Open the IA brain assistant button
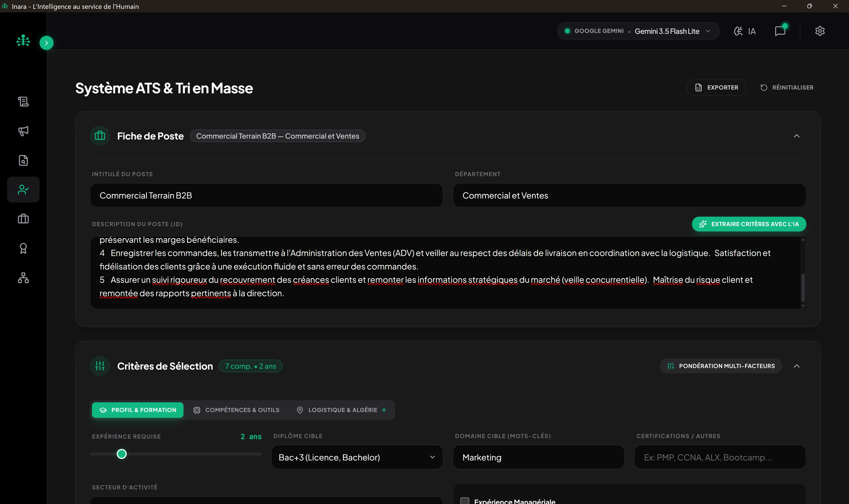 pos(745,31)
